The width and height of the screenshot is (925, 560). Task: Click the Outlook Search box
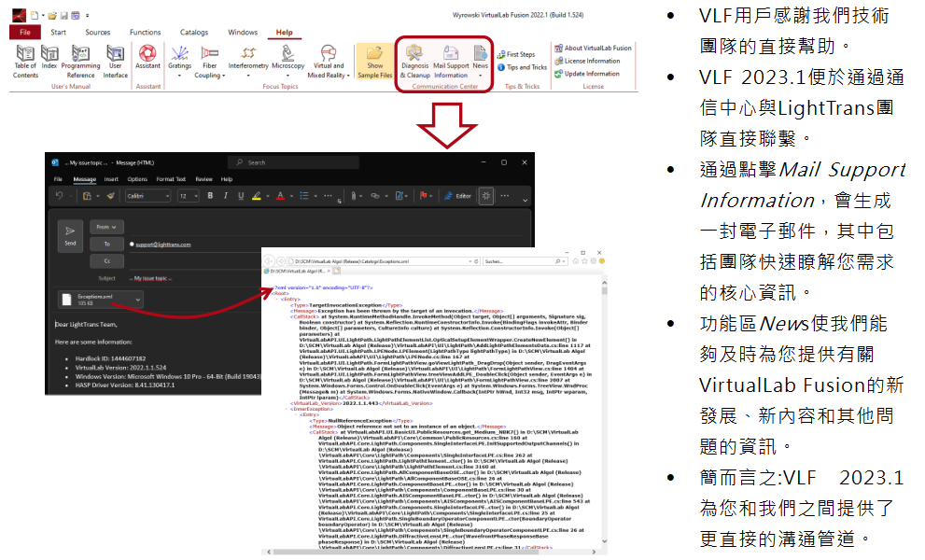(293, 162)
